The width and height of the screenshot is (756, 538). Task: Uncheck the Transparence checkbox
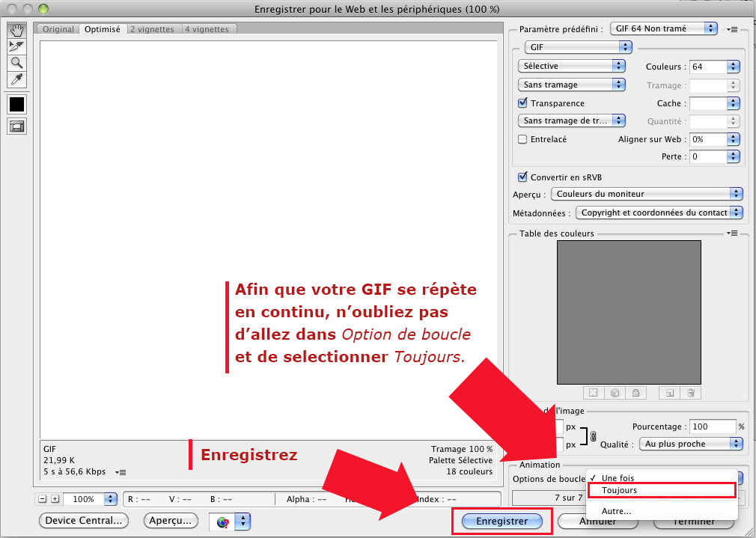(523, 103)
